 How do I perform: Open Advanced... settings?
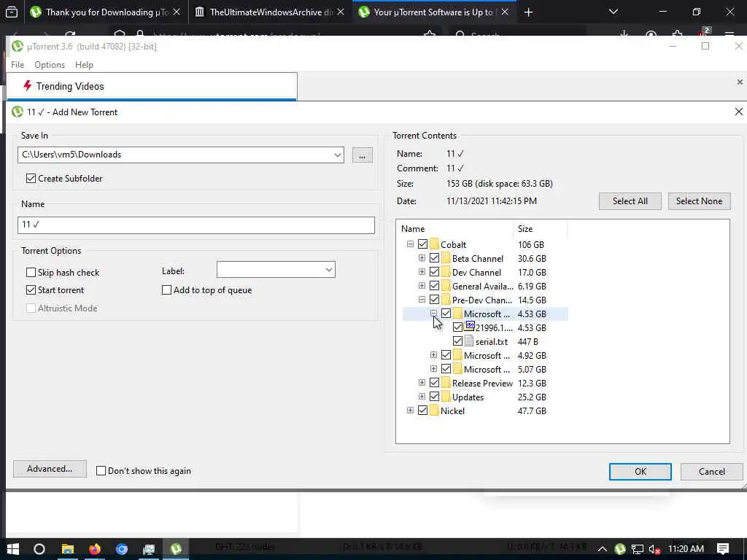[50, 469]
